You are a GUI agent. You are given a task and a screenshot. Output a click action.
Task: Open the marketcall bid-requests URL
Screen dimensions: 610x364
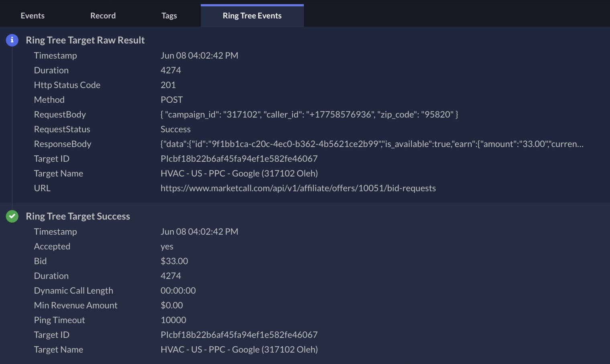298,188
